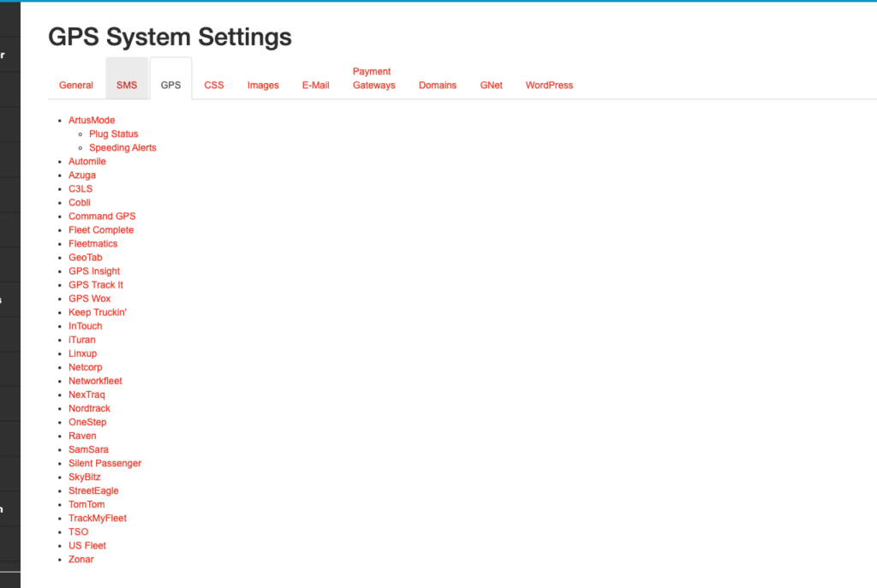The height and width of the screenshot is (588, 877).
Task: Open the TomTom settings link
Action: 87,504
